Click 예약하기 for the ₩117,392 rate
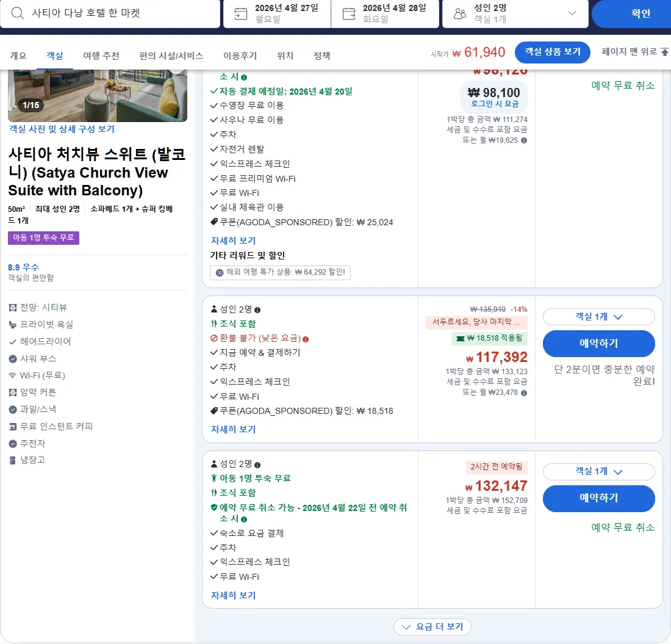The width and height of the screenshot is (671, 644). [598, 344]
